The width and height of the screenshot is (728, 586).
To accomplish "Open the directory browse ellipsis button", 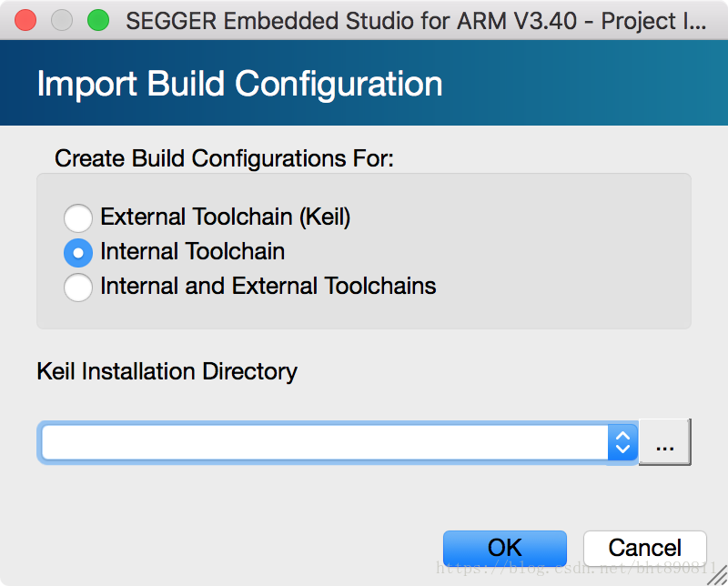I will coord(665,442).
